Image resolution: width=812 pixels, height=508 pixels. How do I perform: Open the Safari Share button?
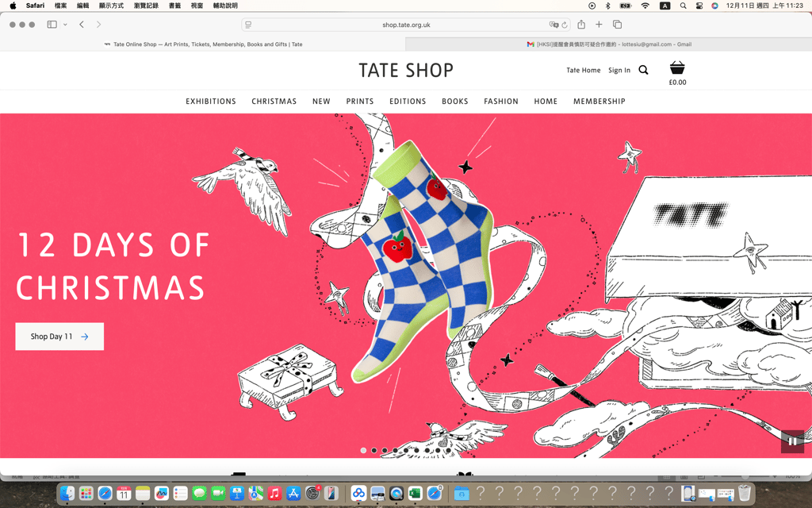(581, 25)
